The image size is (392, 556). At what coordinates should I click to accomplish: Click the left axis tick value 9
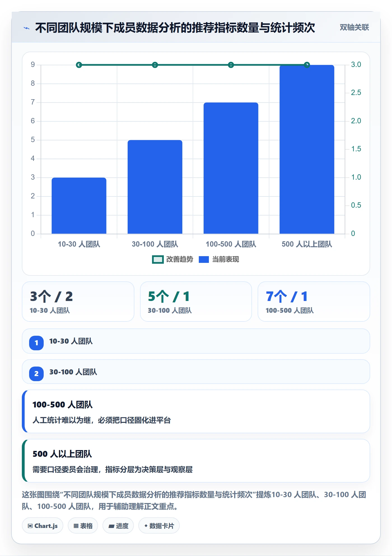tap(33, 65)
